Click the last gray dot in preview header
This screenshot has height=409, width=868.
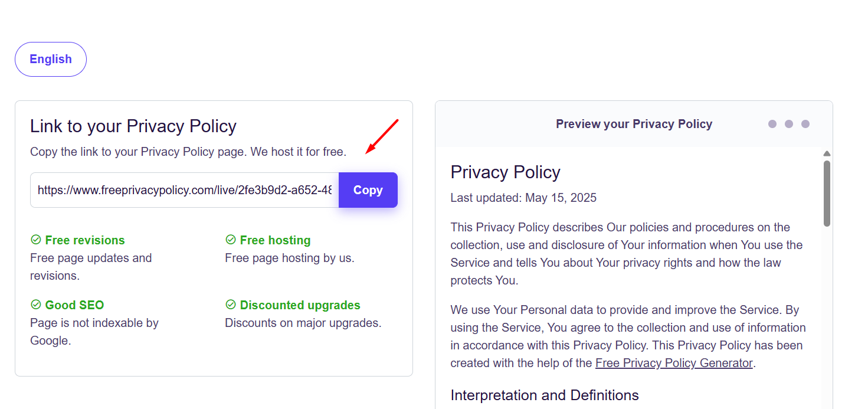point(805,124)
